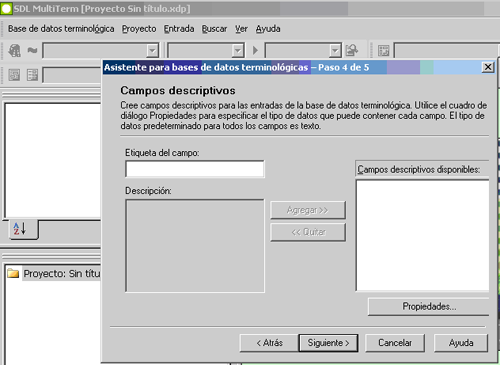Open the Base de datos terminológica menu

[61, 29]
